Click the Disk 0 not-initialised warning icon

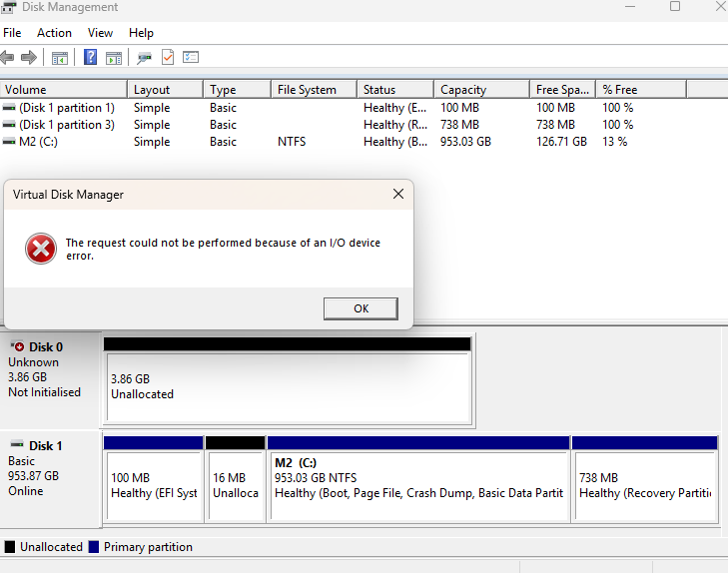[x=18, y=346]
